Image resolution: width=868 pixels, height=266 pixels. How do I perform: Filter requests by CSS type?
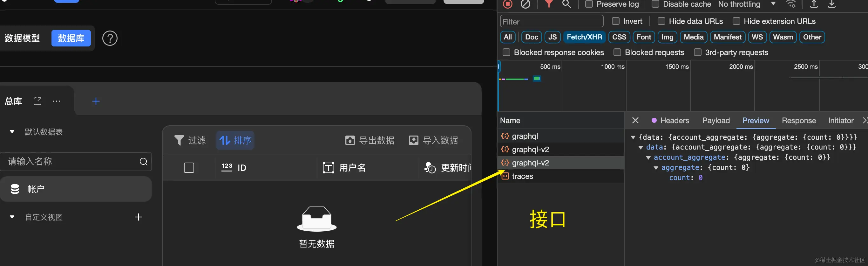[619, 37]
